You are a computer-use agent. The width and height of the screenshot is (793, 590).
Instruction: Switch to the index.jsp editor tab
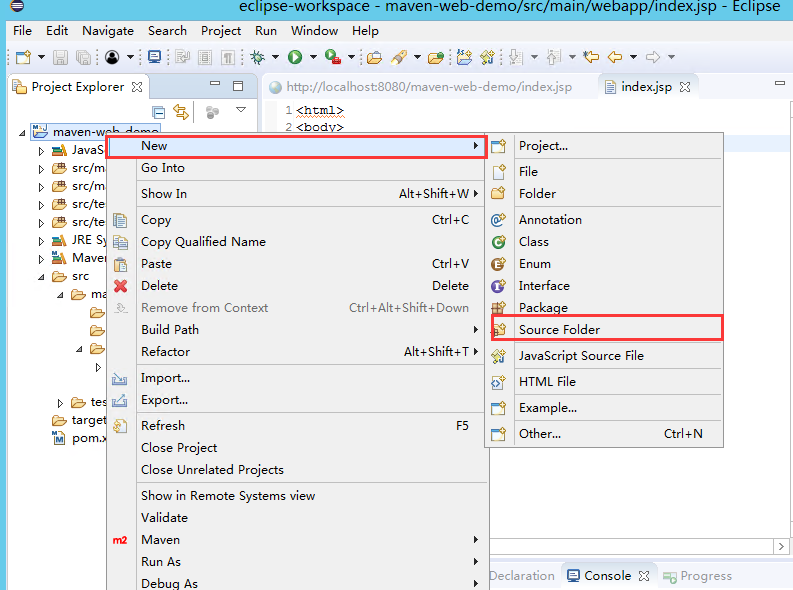646,87
